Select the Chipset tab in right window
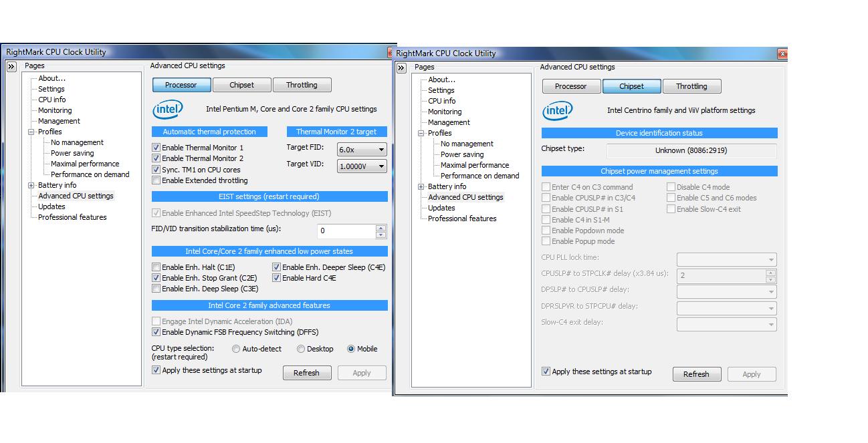Screen dimensions: 868x443 click(631, 86)
